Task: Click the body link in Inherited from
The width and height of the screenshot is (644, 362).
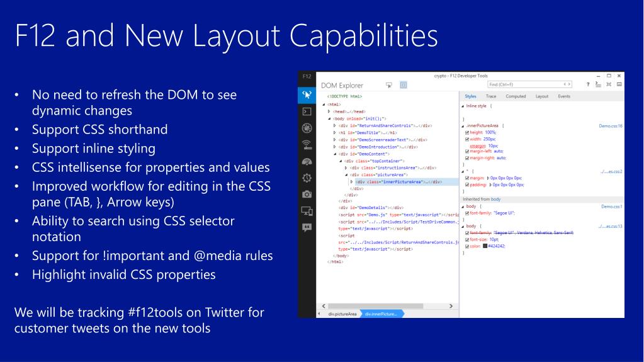Action: [495, 200]
